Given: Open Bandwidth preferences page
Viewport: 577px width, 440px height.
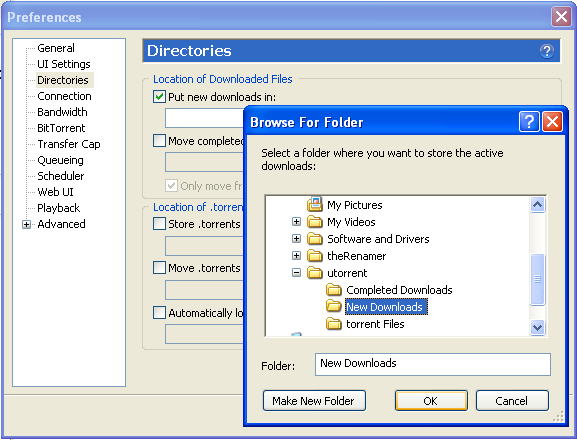Looking at the screenshot, I should point(62,112).
